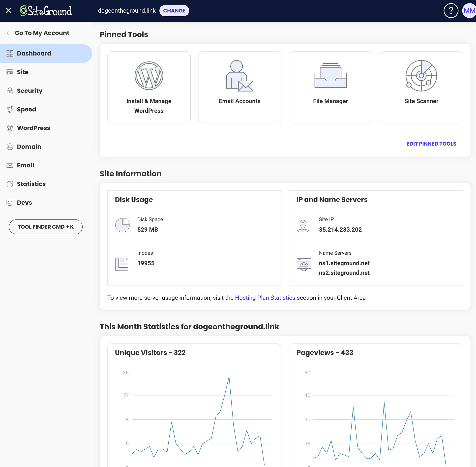Expand the Devs sidebar section
Screen dimensions: 476x467
point(24,202)
